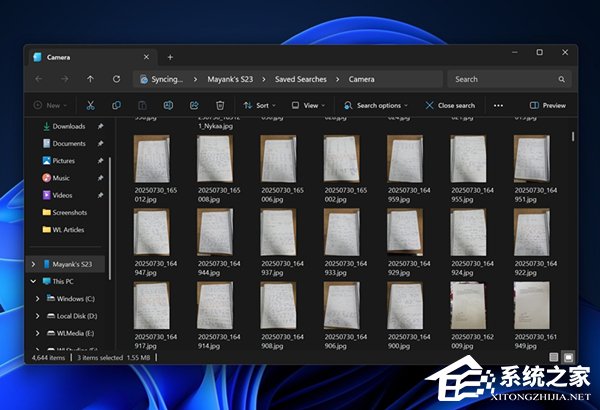Close the Camera tab
600x410 pixels.
coord(146,57)
